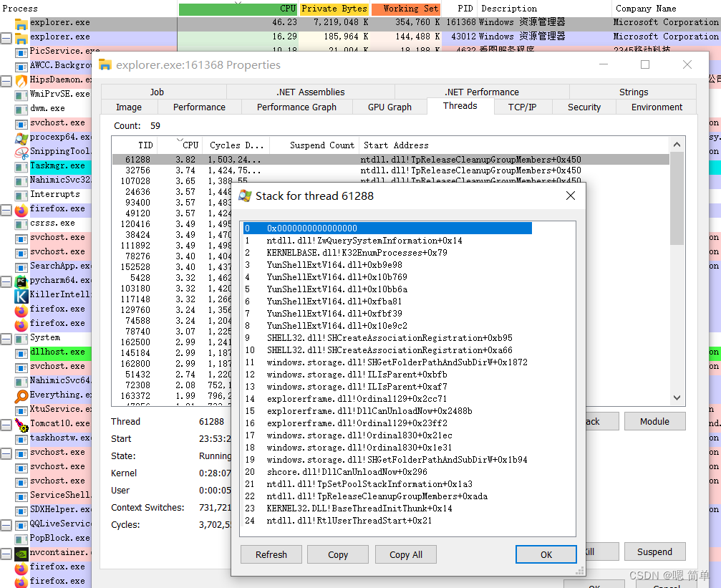
Task: Sort threads by Start Address column
Action: [514, 145]
